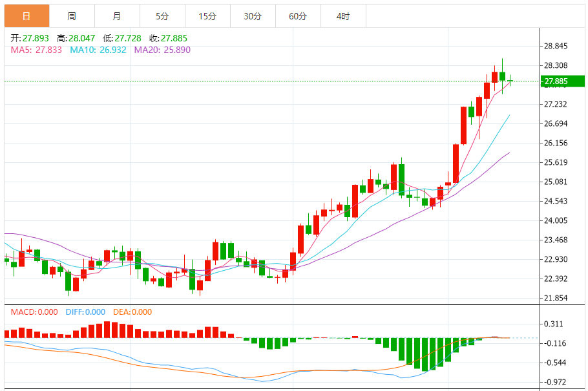The width and height of the screenshot is (588, 391).
Task: Open the 5分 interval tab
Action: coord(162,16)
